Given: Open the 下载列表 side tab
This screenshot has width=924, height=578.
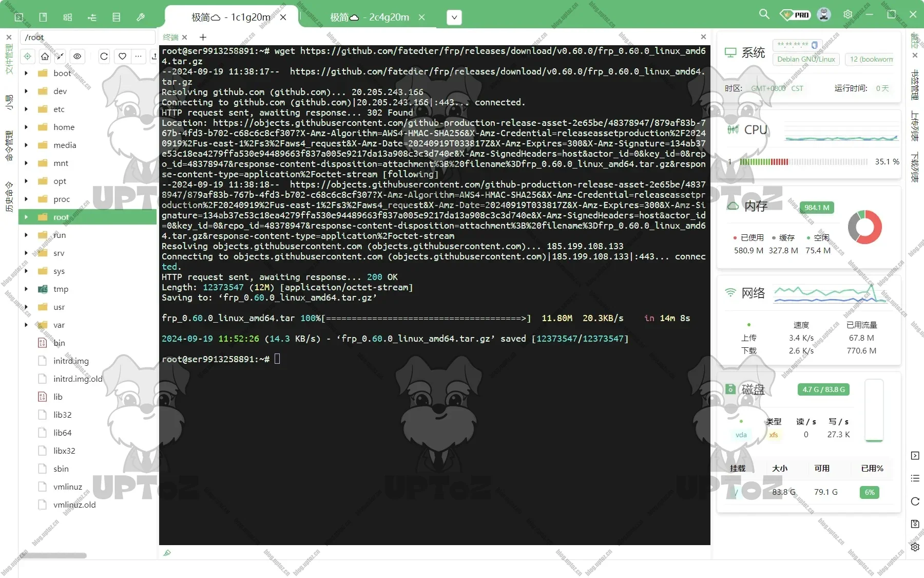Looking at the screenshot, I should point(915,167).
